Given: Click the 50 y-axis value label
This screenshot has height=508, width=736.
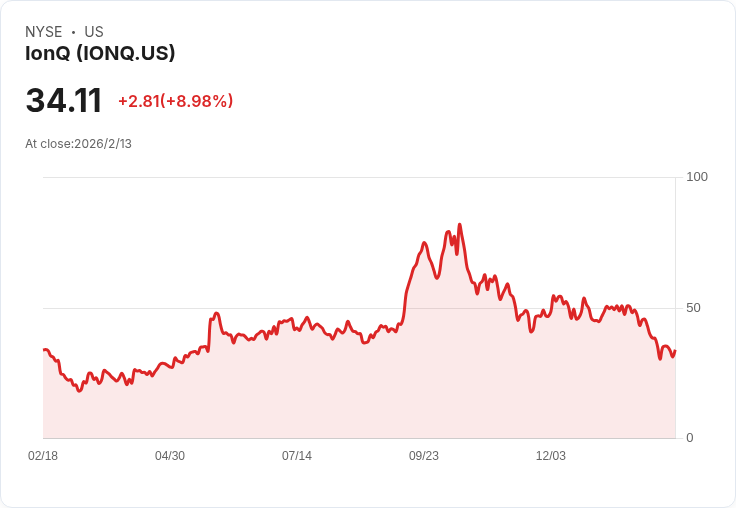Looking at the screenshot, I should coord(693,307).
